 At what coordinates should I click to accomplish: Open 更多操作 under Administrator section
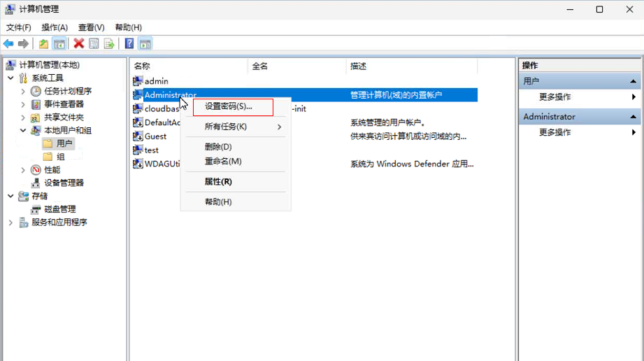tap(555, 132)
